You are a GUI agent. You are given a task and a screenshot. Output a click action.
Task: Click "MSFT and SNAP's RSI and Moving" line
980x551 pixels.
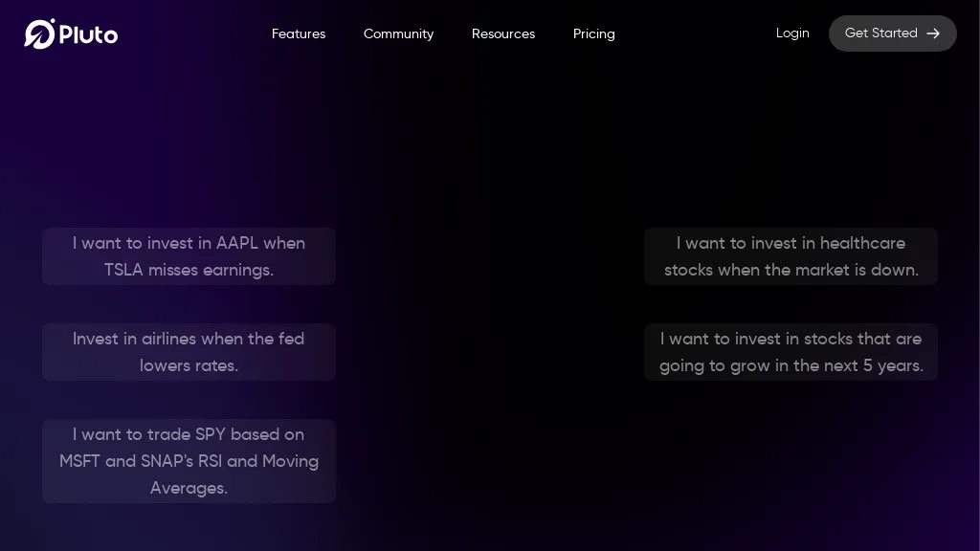(189, 462)
